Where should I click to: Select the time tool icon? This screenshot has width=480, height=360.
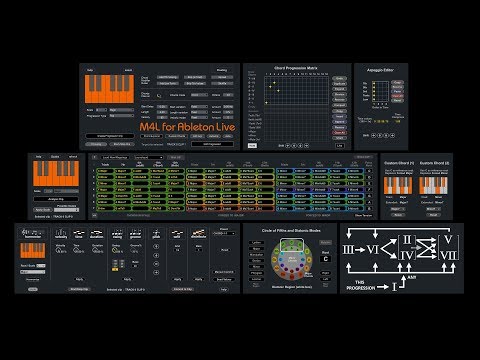coord(79,233)
